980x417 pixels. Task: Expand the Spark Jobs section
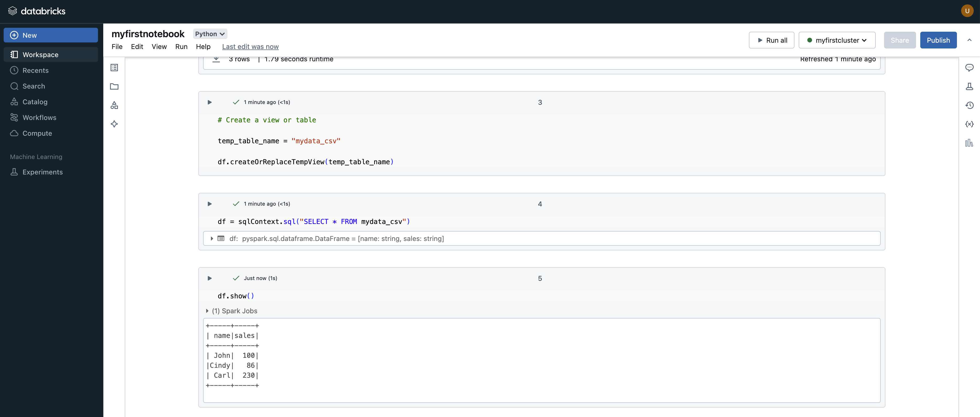(207, 311)
